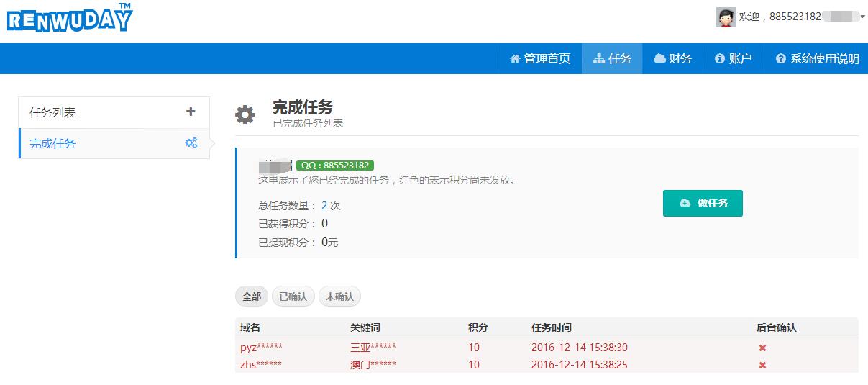Filter tasks by 全部
Viewport: 868px width, 385px height.
coord(252,296)
